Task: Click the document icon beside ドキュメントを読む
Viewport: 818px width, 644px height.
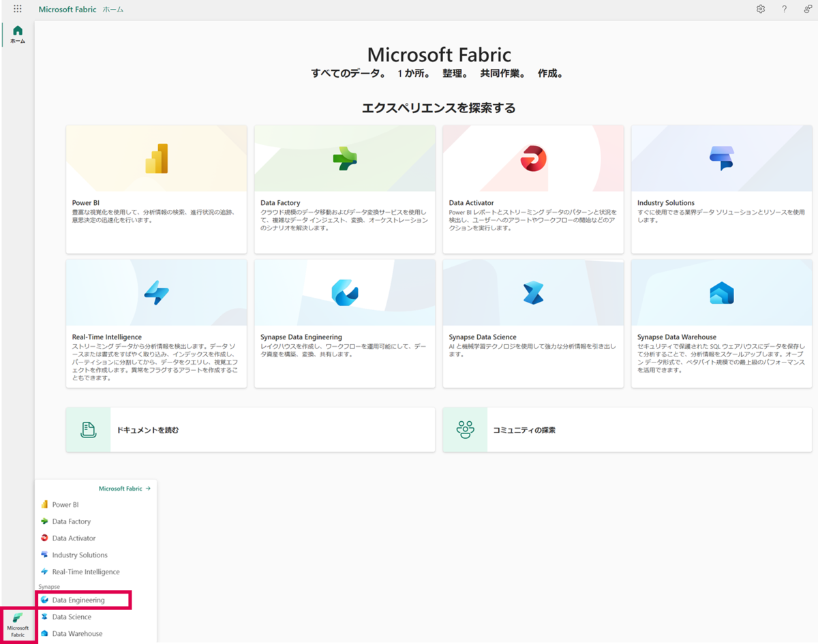Action: point(88,430)
